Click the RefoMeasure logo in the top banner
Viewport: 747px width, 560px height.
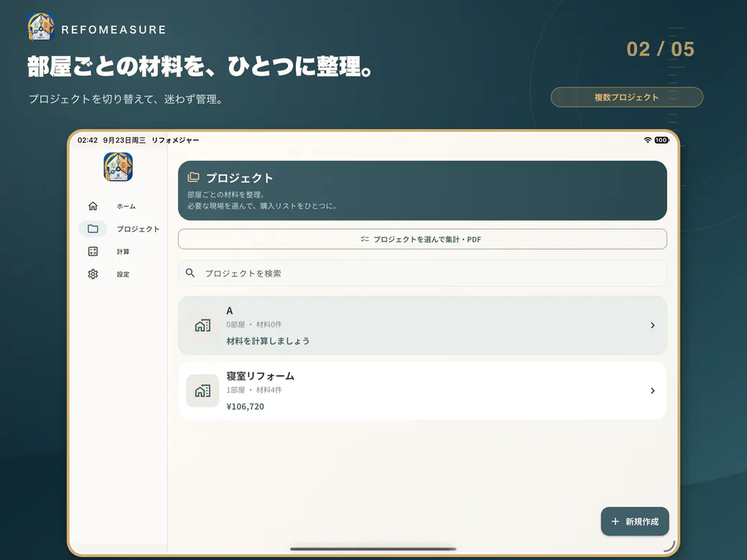(41, 27)
